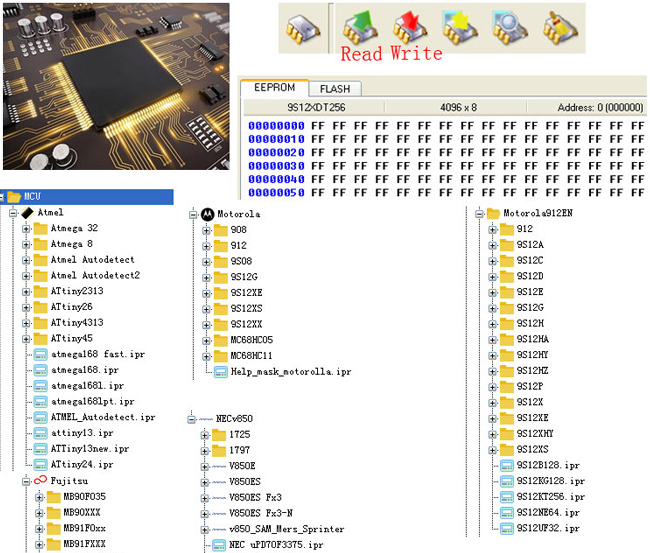Click the Help_mask_motorolla.ipr file icon
The image size is (650, 553).
pyautogui.click(x=221, y=372)
